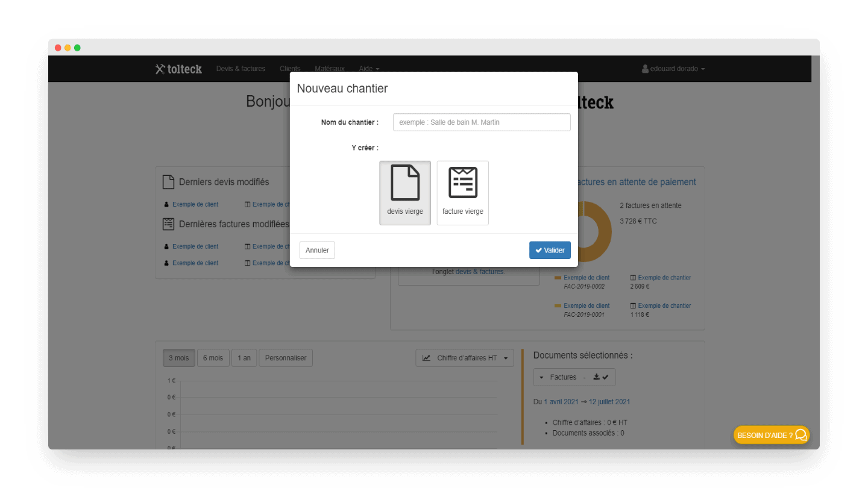Open the BESOIN D'AIDE chat button
The width and height of the screenshot is (868, 488).
[x=772, y=435]
